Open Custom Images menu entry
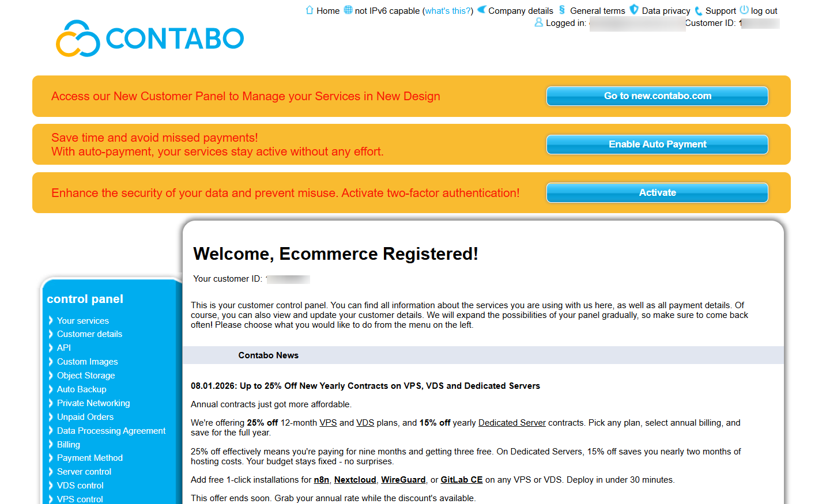This screenshot has width=826, height=504. (87, 362)
